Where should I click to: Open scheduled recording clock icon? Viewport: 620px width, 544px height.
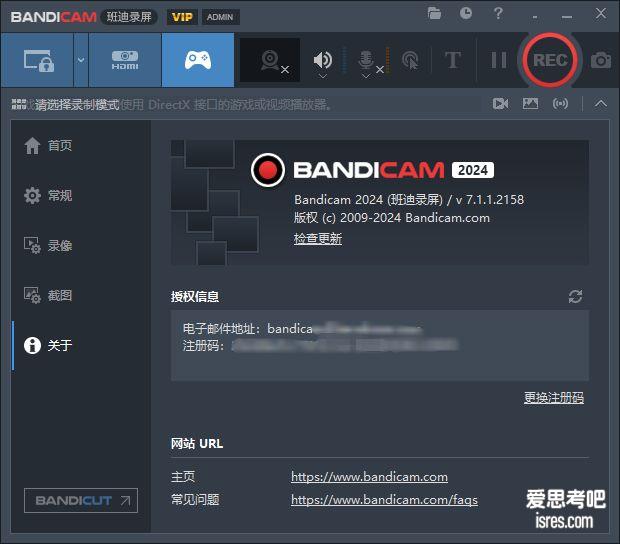pyautogui.click(x=466, y=13)
